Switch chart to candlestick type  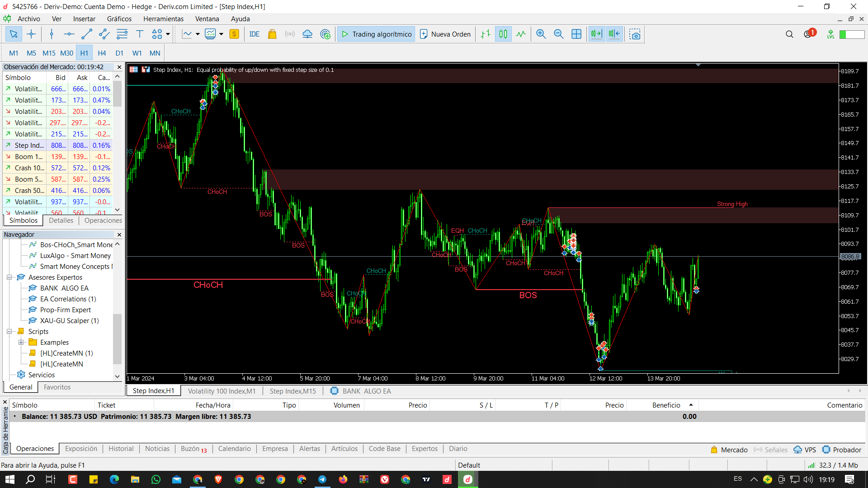503,34
